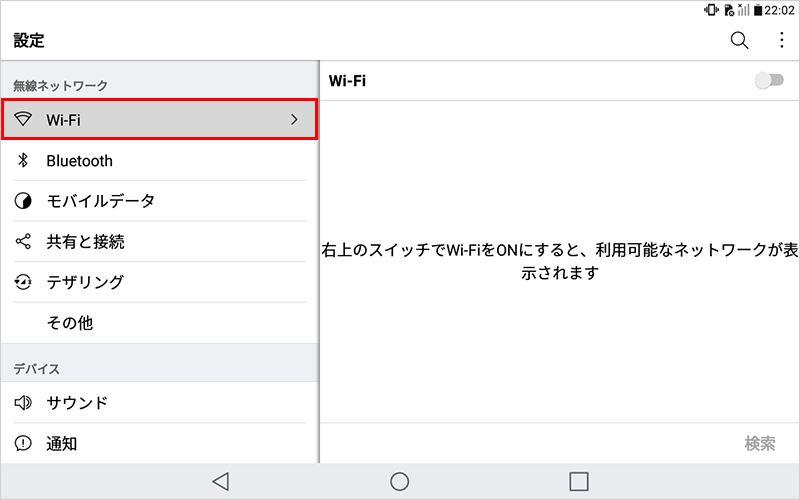The height and width of the screenshot is (500, 800).
Task: Tap the share icon beside 共有と接続
Action: pyautogui.click(x=23, y=241)
